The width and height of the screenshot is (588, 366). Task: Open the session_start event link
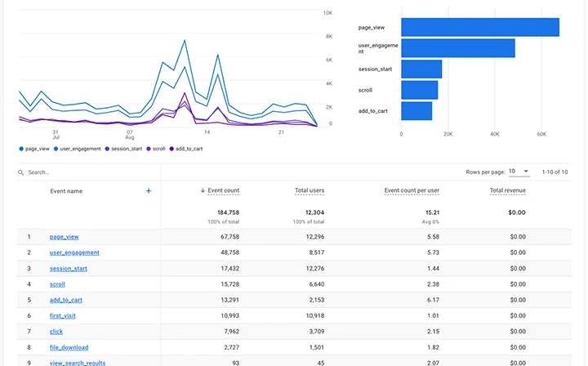click(x=69, y=269)
